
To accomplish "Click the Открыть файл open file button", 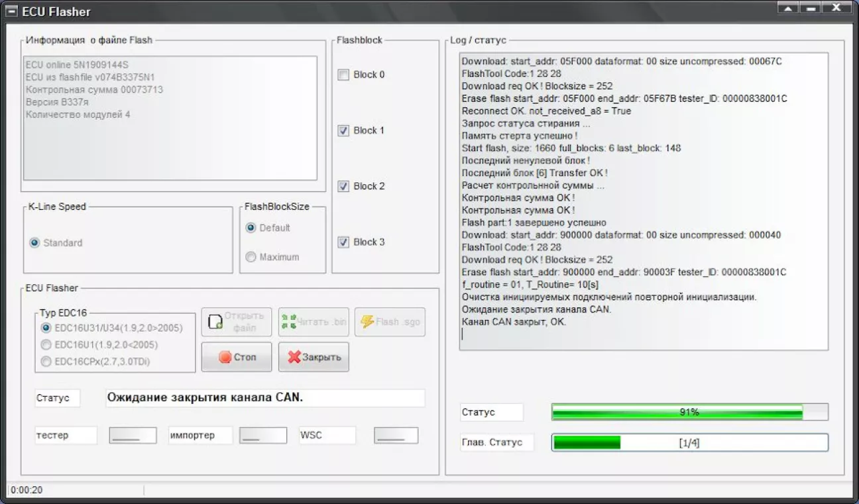I will click(x=236, y=322).
